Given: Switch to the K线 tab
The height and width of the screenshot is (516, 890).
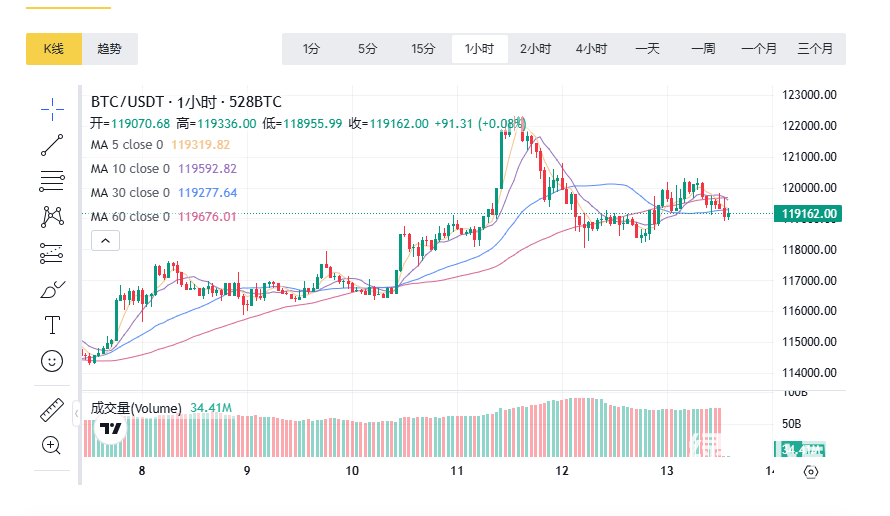Looking at the screenshot, I should (x=53, y=49).
